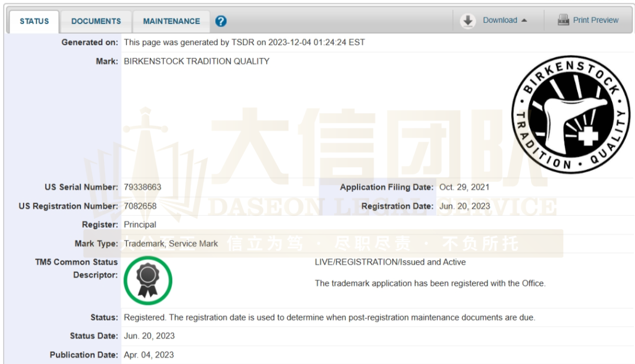The height and width of the screenshot is (364, 635).
Task: Open the DOCUMENTS tab
Action: click(96, 21)
